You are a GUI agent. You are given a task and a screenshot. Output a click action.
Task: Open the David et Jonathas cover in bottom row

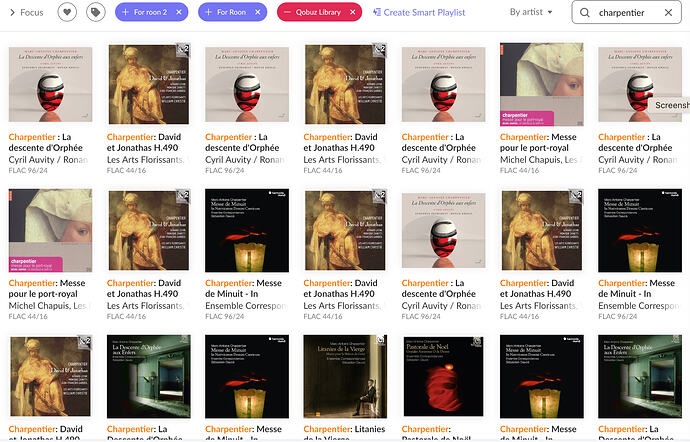click(50, 376)
